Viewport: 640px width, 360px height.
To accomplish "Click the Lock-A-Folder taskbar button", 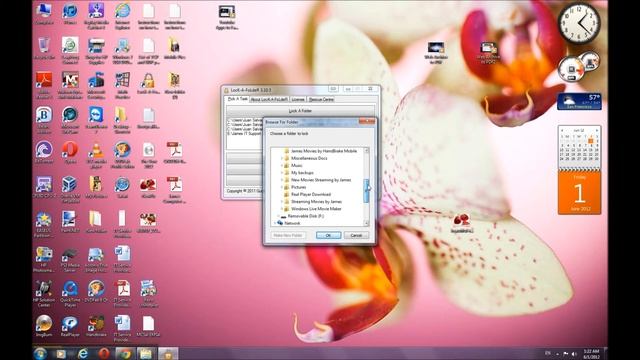I will [x=168, y=353].
